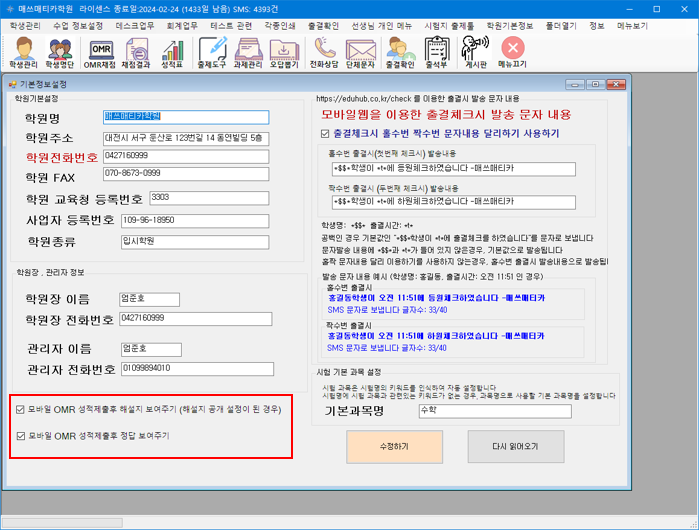Click the 학원 교육청 등록번호 field
699x530 pixels.
click(209, 198)
